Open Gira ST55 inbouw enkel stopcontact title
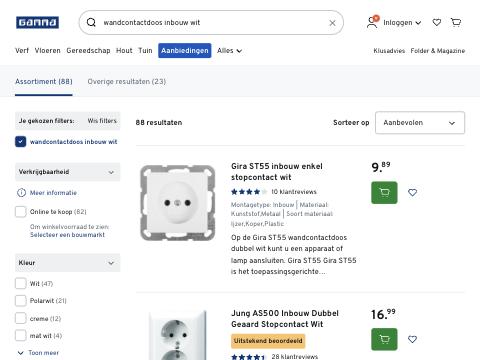 [x=277, y=172]
